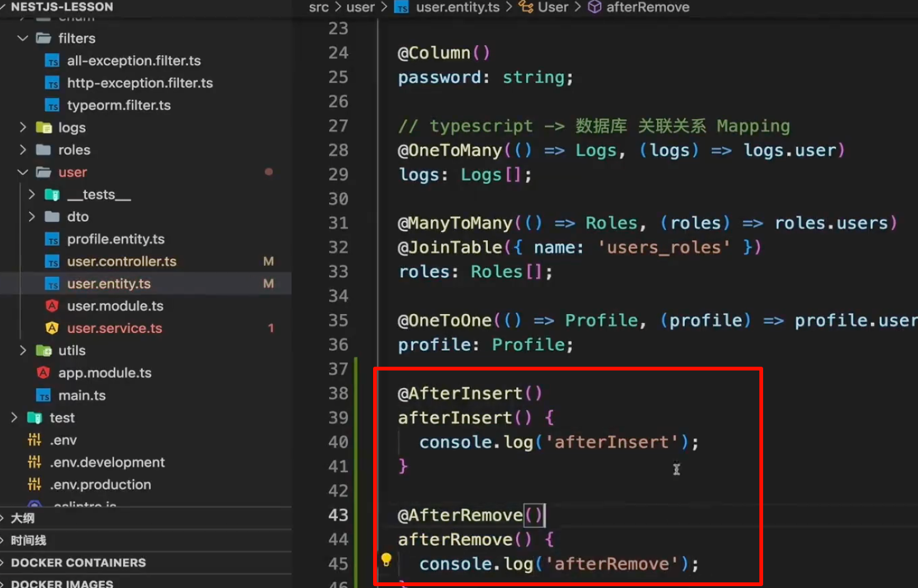Click the logs folder icon
Screen dimensions: 918x588
click(43, 127)
